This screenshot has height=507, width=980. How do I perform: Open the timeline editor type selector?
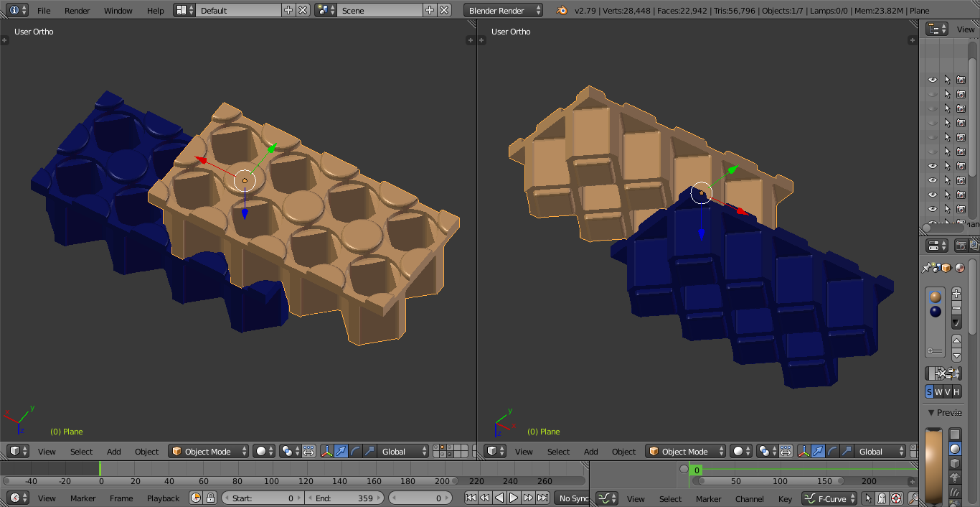coord(19,498)
